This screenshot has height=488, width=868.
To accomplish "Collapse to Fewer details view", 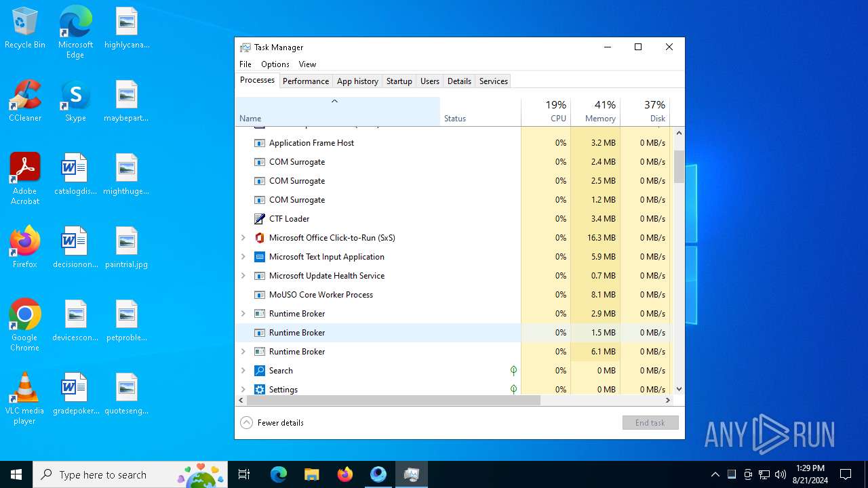I will coord(272,423).
